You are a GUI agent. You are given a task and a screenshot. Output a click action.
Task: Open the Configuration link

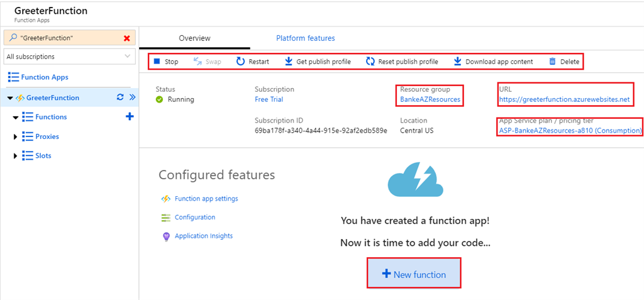coord(195,218)
